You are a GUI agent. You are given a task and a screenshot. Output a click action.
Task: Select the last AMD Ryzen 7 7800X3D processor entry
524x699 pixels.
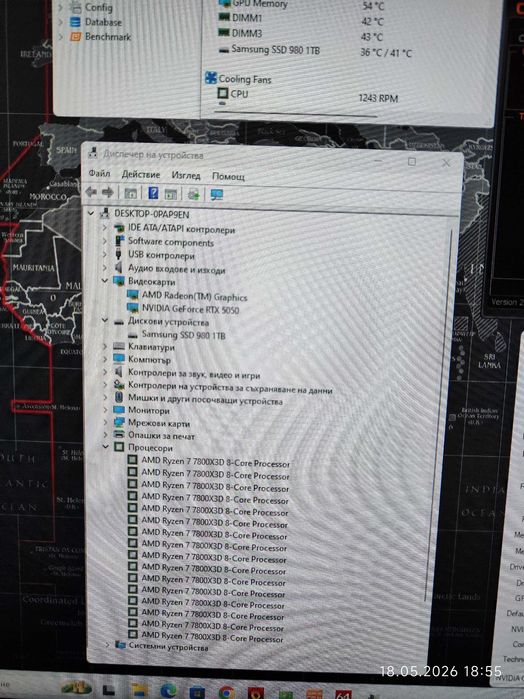[x=212, y=637]
